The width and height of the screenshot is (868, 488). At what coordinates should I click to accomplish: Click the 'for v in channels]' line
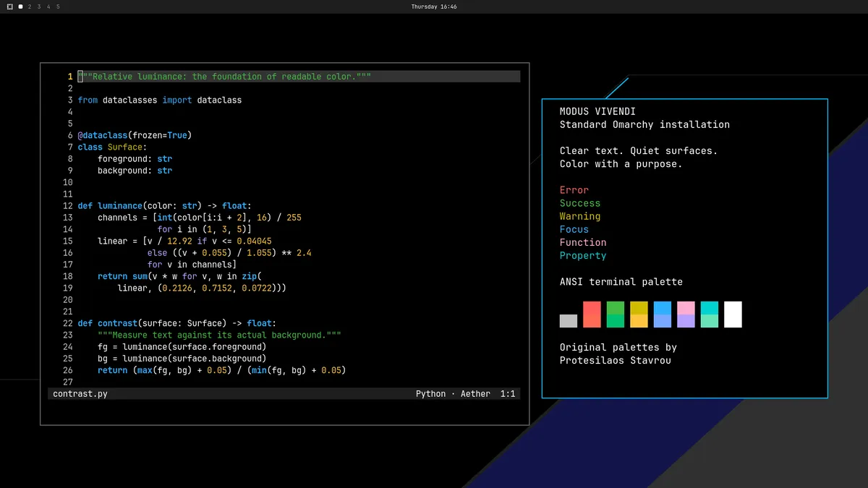coord(192,265)
